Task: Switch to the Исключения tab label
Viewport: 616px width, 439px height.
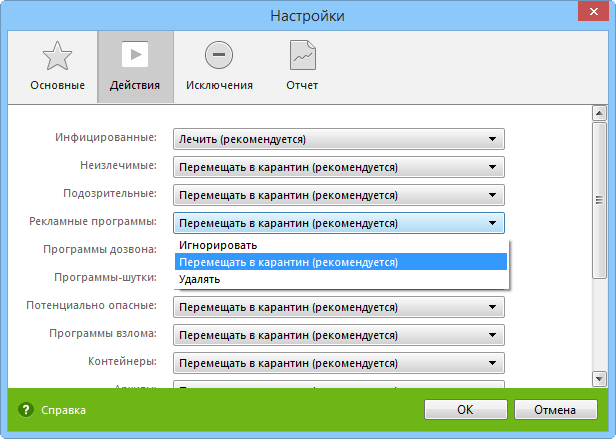Action: click(x=219, y=85)
